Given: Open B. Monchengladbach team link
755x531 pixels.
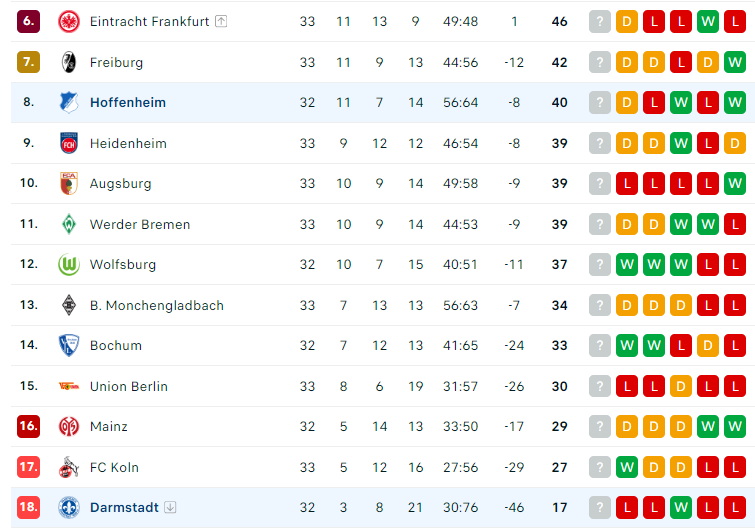Looking at the screenshot, I should tap(156, 305).
